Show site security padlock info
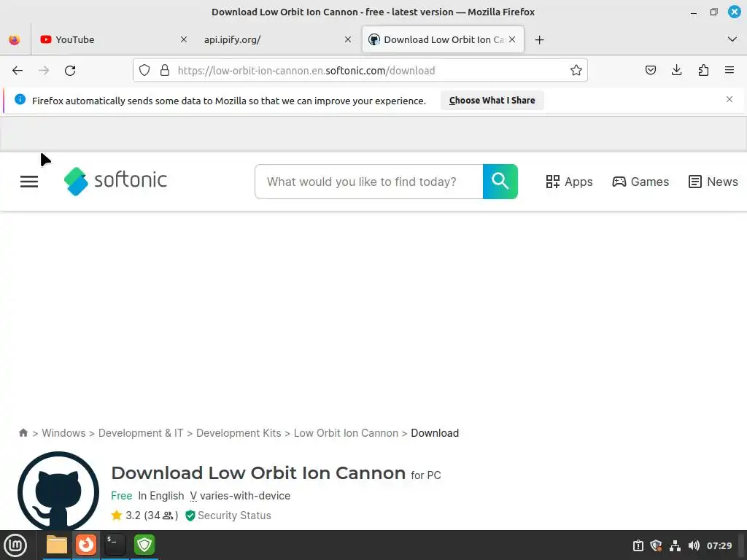The image size is (747, 560). (x=165, y=71)
